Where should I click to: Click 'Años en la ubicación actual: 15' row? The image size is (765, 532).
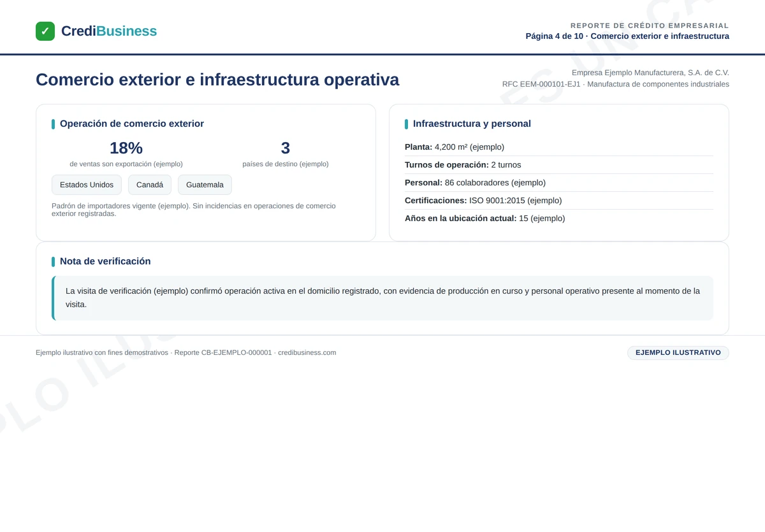(559, 219)
